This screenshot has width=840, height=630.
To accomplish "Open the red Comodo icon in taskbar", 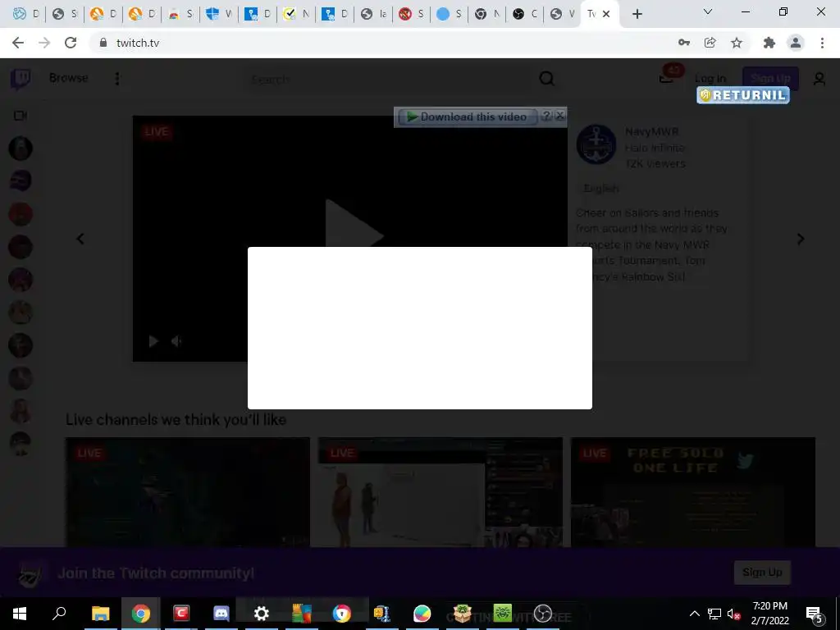I will [x=181, y=614].
